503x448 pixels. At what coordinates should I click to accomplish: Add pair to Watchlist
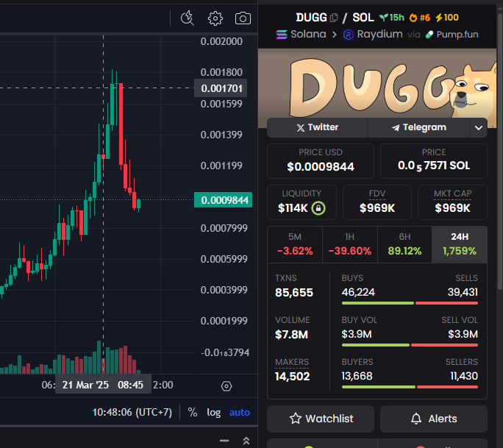321,419
